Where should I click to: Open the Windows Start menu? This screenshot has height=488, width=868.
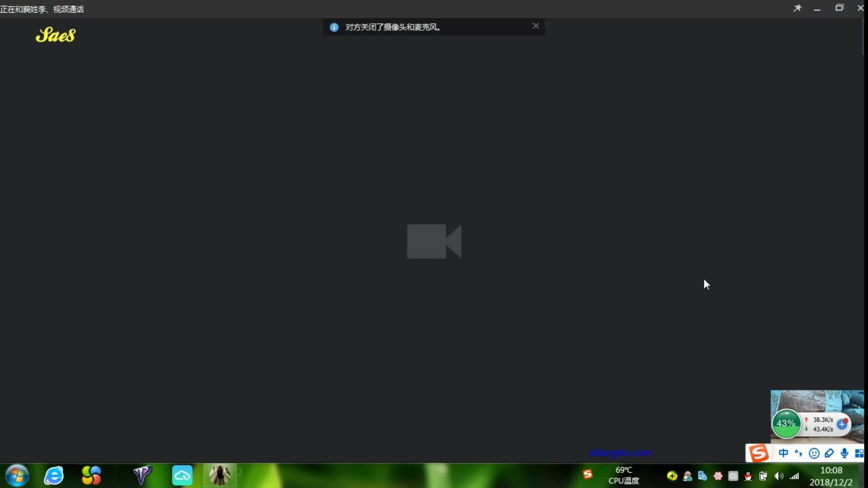pyautogui.click(x=17, y=475)
